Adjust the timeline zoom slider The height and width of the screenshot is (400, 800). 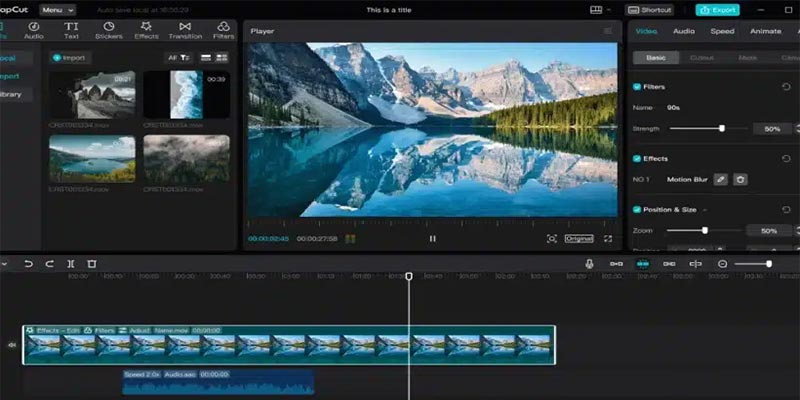point(752,264)
